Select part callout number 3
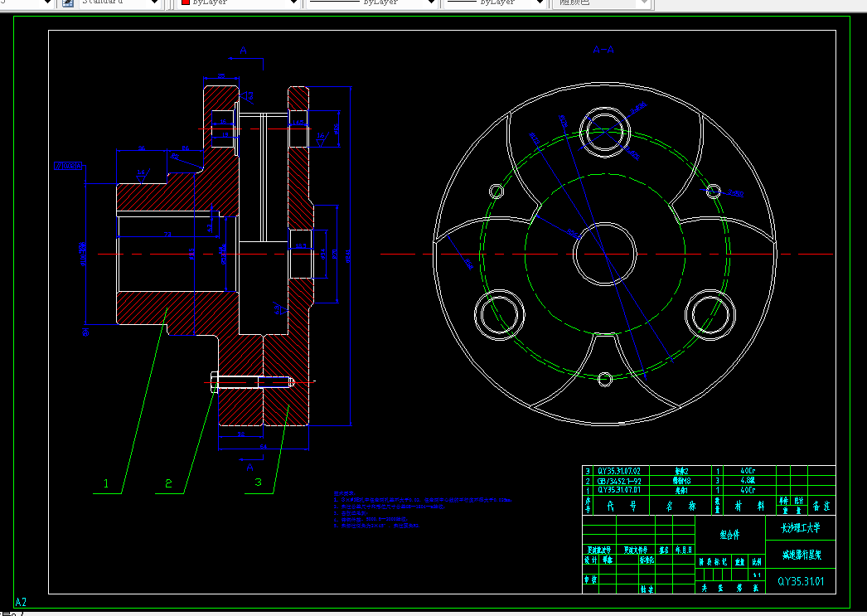The height and width of the screenshot is (616, 867). point(259,483)
